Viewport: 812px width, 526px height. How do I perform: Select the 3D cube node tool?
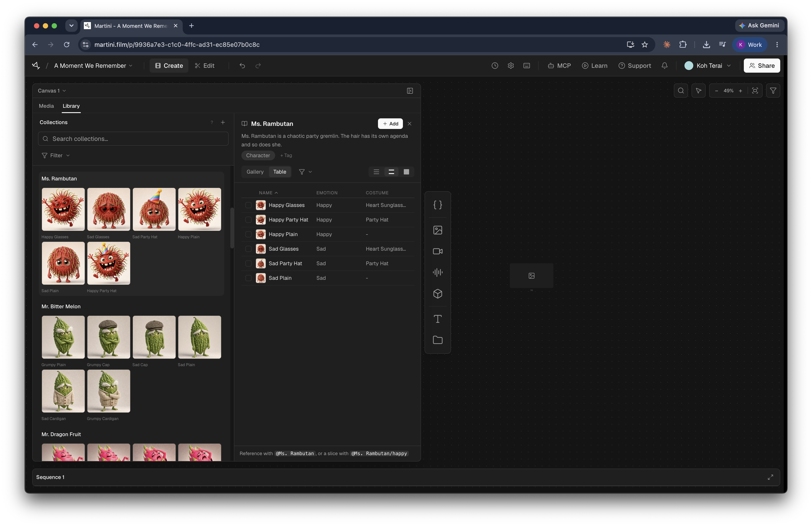(437, 293)
